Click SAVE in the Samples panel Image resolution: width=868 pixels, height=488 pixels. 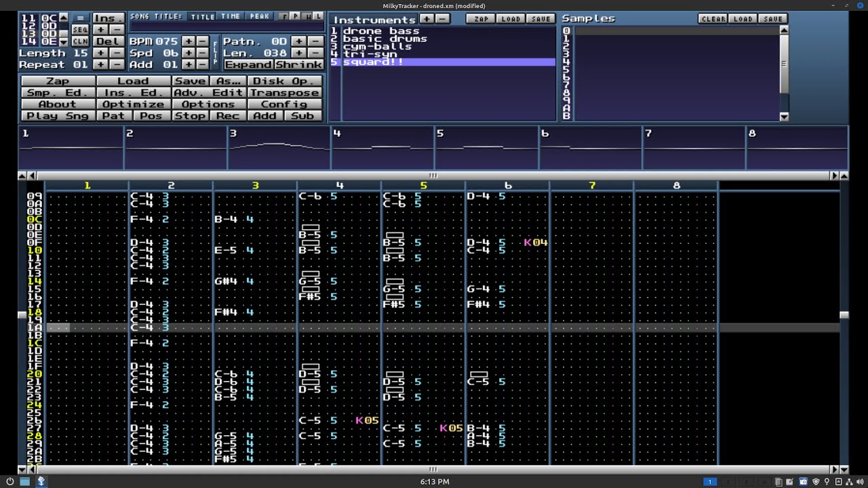pyautogui.click(x=773, y=19)
